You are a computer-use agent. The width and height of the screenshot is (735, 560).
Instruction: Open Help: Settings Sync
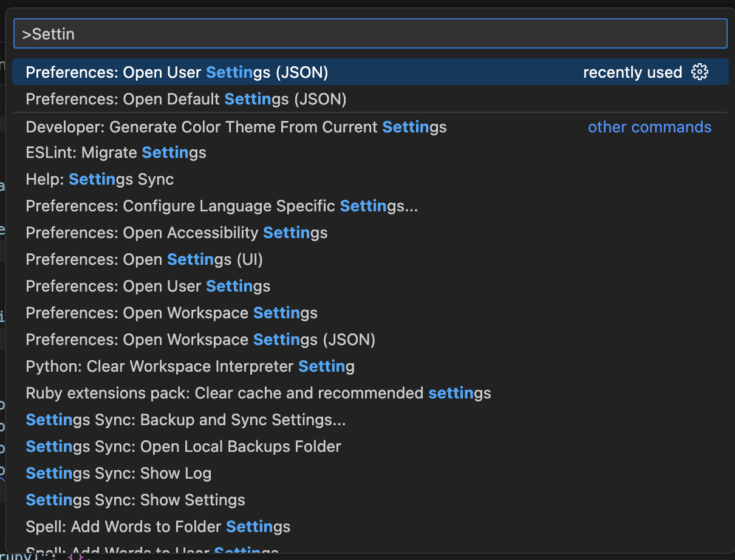(x=100, y=179)
